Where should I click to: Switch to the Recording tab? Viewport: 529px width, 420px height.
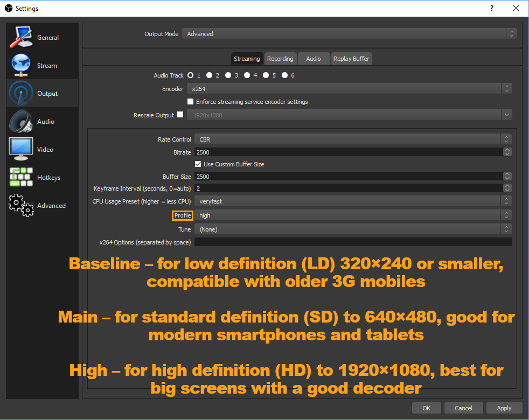click(x=280, y=59)
